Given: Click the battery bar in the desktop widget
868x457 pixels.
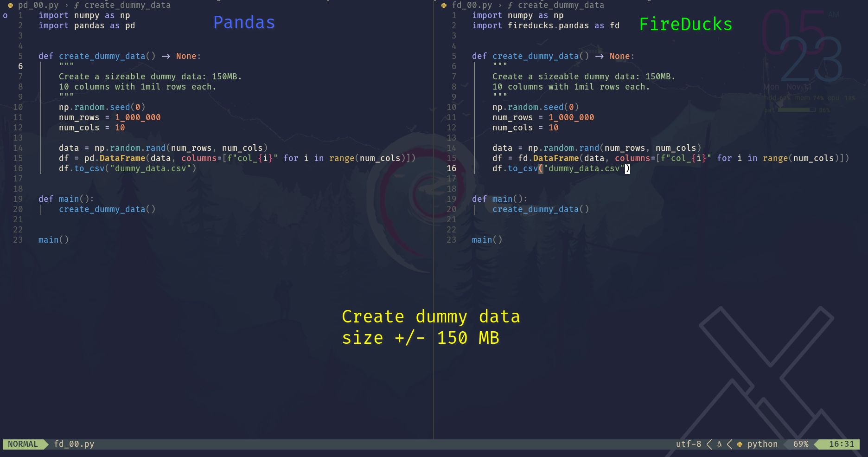Looking at the screenshot, I should pos(797,110).
